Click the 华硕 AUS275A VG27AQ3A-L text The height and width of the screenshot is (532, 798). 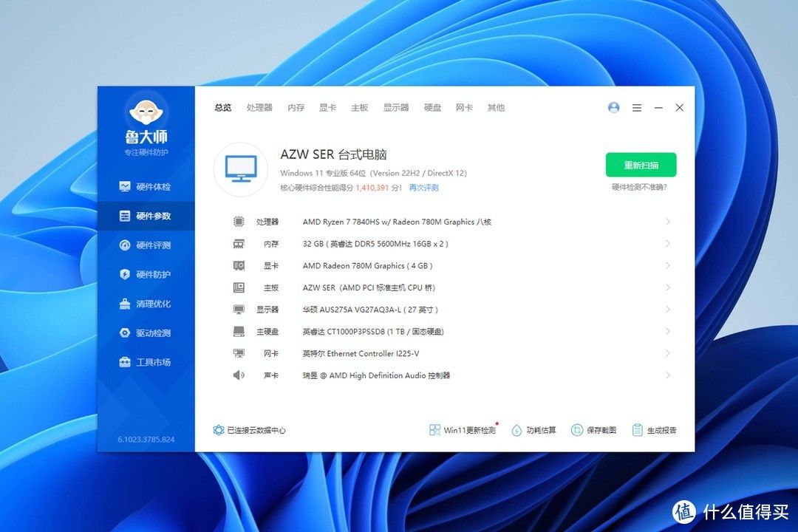370,310
